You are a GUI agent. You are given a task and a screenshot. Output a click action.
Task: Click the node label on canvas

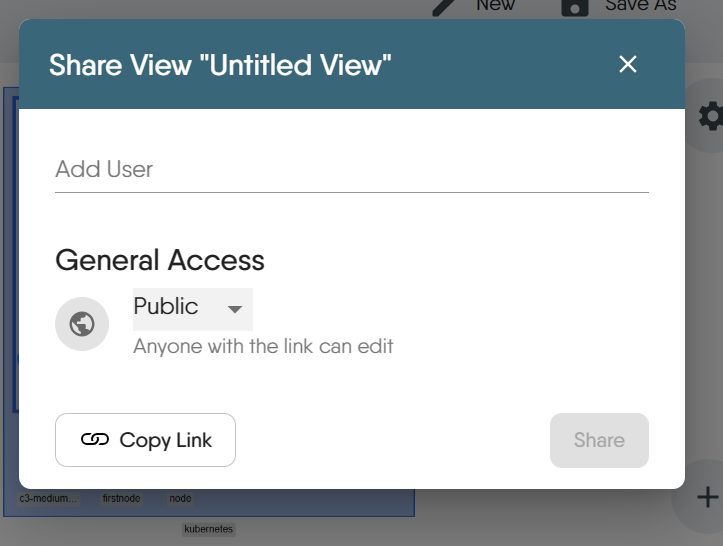click(180, 498)
